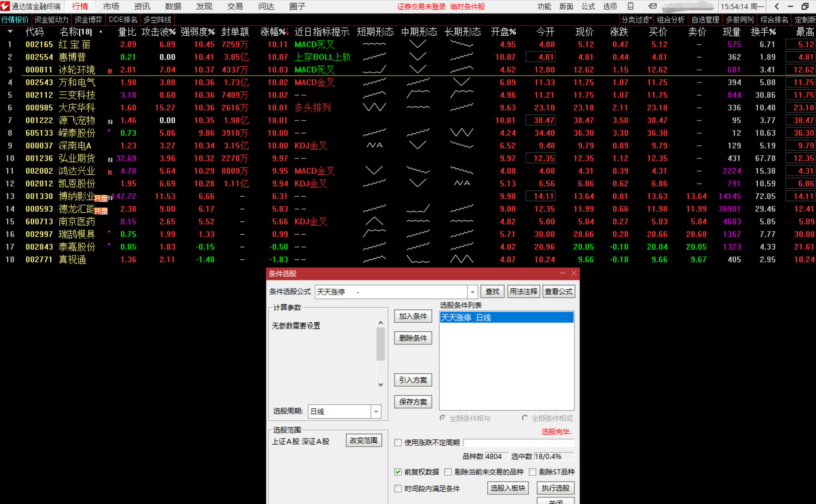This screenshot has width=816, height=504.
Task: Uncheck 前复权数据 checkbox
Action: [x=398, y=472]
